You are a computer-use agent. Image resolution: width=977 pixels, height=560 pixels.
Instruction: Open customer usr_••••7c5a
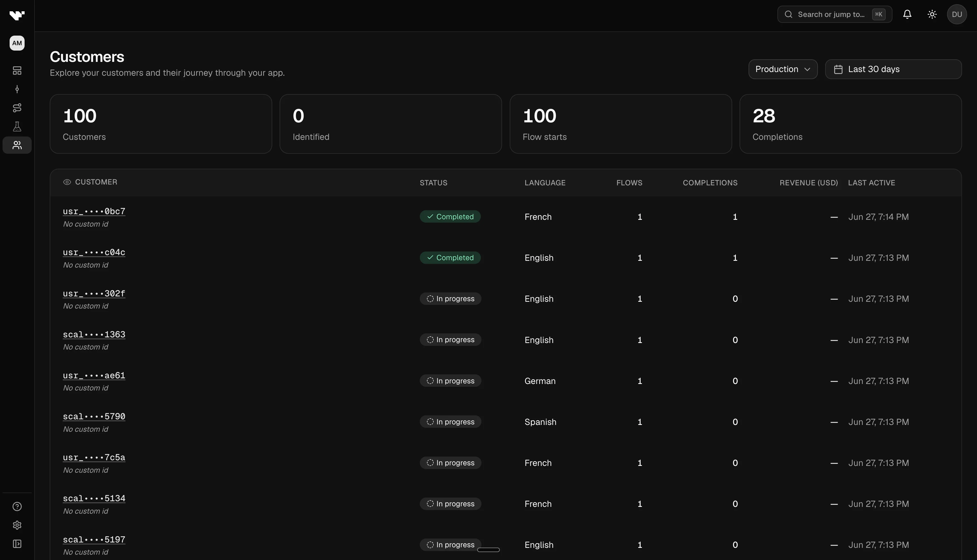pyautogui.click(x=94, y=458)
